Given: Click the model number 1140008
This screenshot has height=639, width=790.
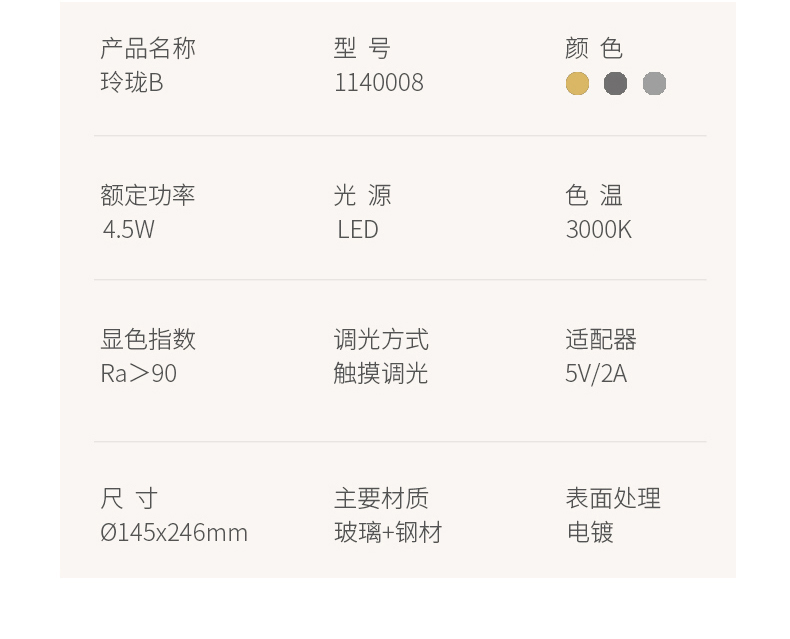Looking at the screenshot, I should [x=378, y=83].
